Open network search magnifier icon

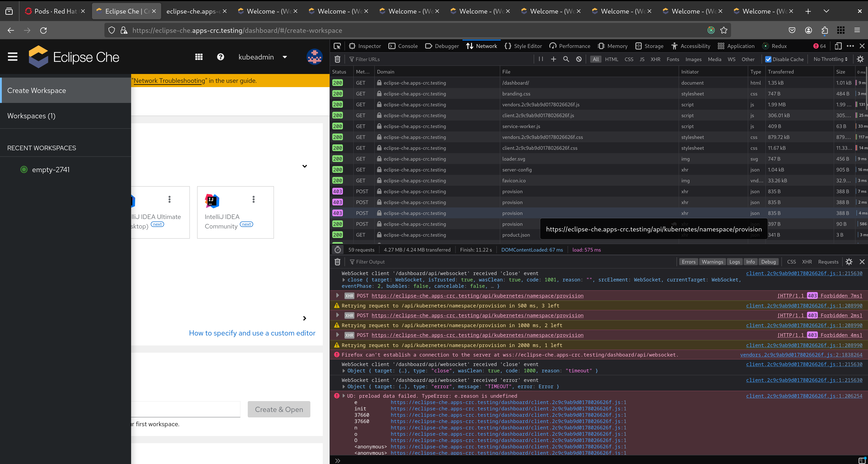pyautogui.click(x=566, y=59)
